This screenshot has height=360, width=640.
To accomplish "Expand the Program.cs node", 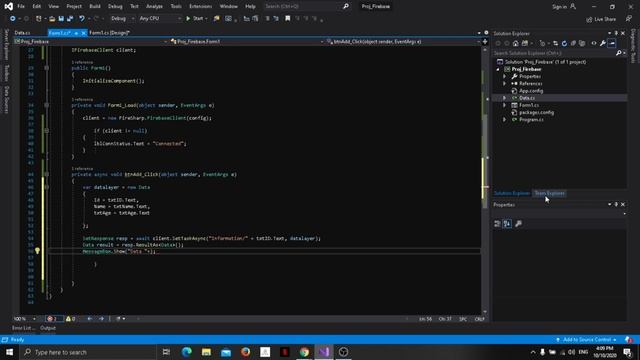I will point(504,120).
